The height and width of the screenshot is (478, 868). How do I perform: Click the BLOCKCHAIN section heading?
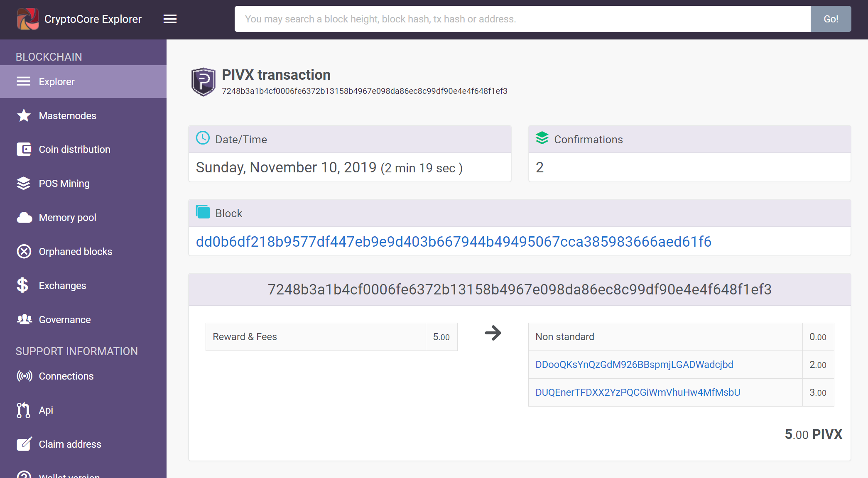pos(49,57)
